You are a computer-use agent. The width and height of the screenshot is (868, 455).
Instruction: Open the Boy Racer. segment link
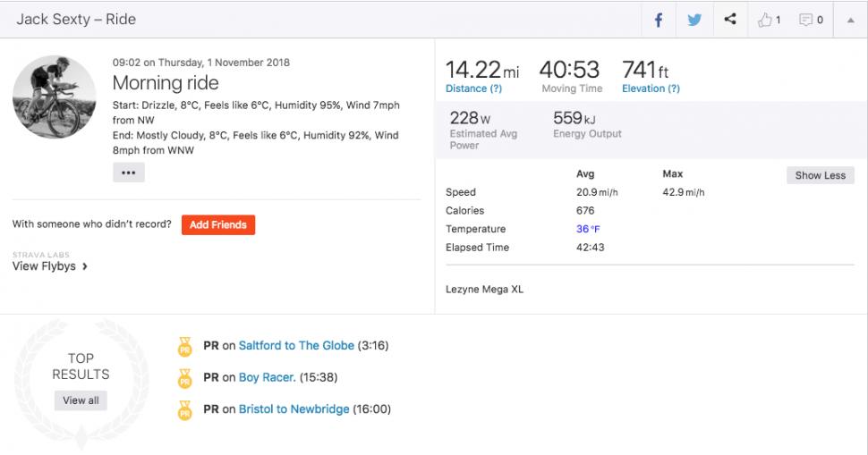[267, 377]
